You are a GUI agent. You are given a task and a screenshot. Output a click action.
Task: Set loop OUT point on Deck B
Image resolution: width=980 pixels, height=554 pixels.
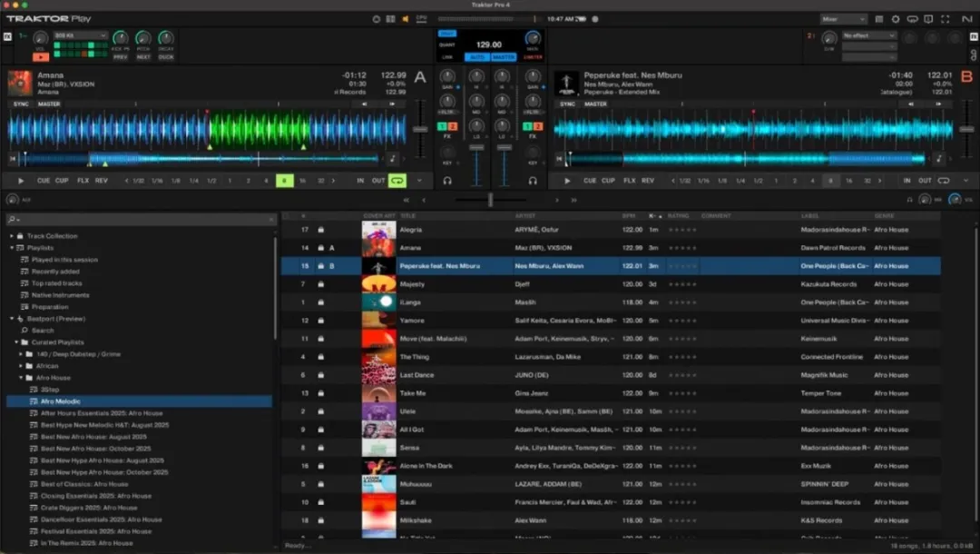(x=925, y=181)
